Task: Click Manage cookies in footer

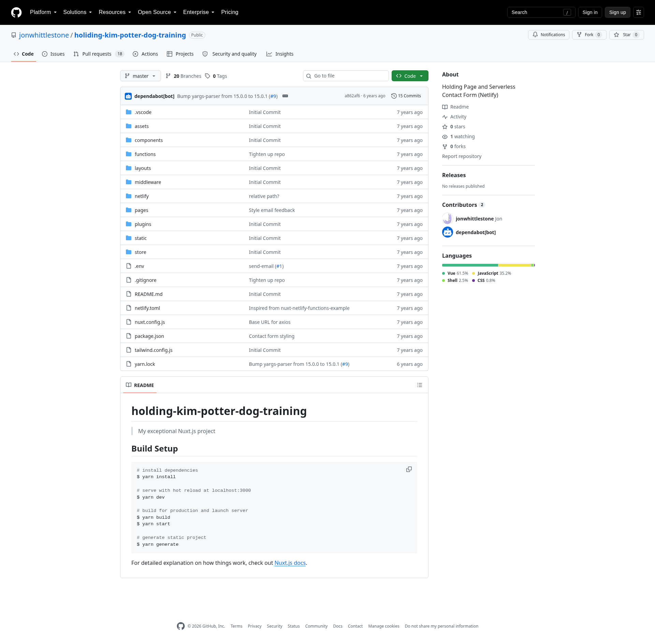Action: coord(384,626)
